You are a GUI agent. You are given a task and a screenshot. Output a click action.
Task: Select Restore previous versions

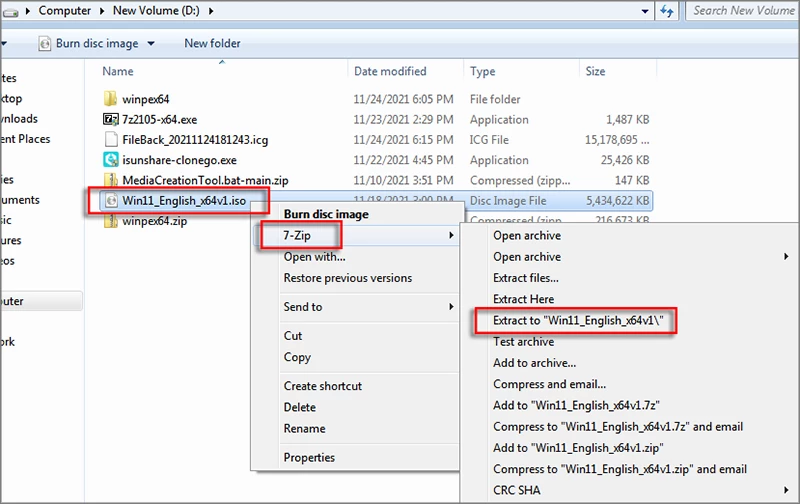347,278
